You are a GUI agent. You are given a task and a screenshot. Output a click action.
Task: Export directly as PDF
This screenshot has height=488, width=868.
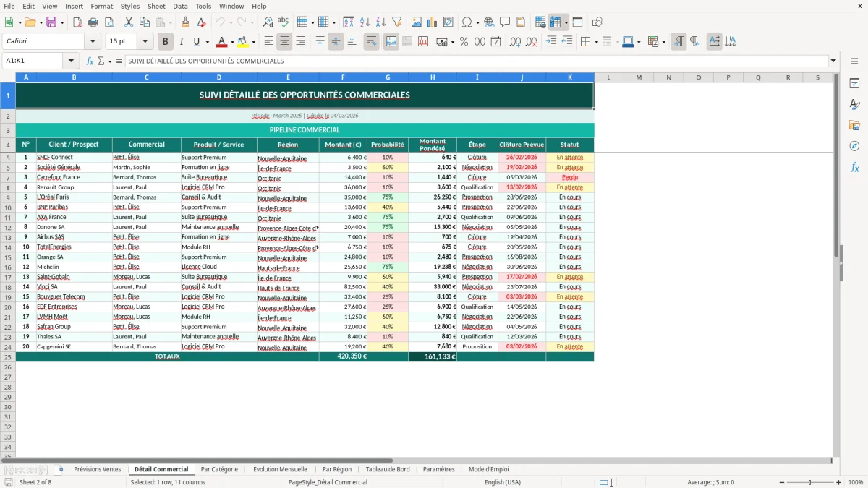pos(77,22)
